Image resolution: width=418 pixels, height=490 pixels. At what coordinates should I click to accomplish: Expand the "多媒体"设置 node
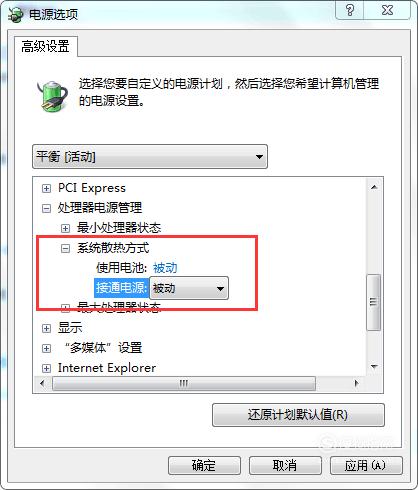tap(46, 348)
